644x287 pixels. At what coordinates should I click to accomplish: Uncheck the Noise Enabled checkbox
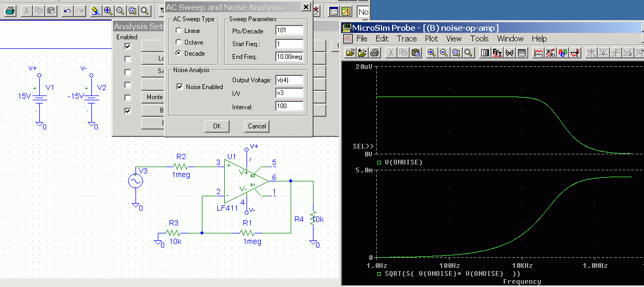pos(180,86)
